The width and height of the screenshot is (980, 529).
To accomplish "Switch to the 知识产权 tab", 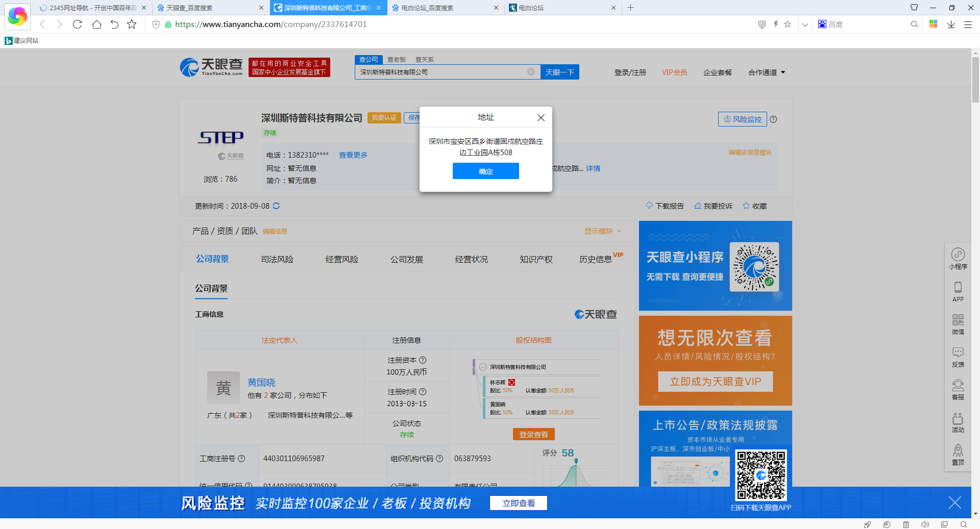I will 536,259.
